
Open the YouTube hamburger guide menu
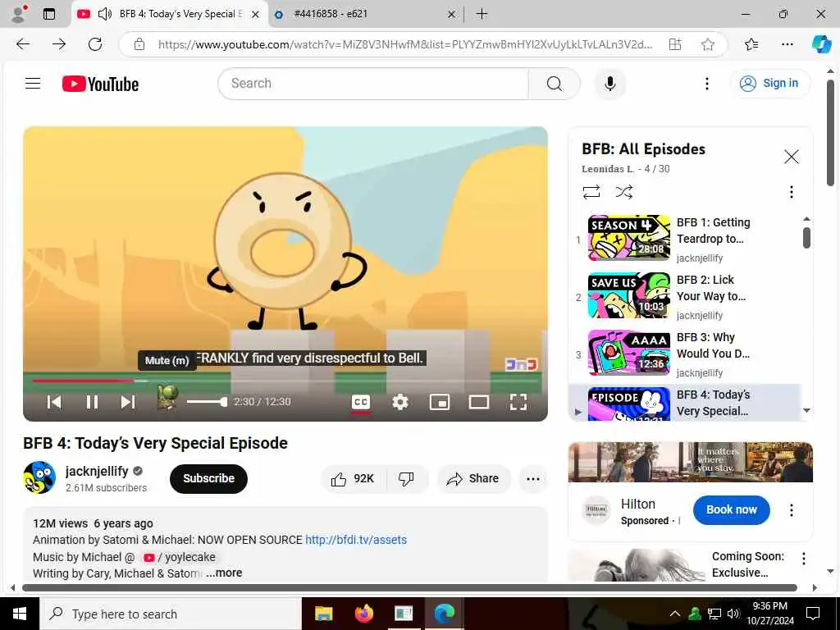click(x=33, y=83)
